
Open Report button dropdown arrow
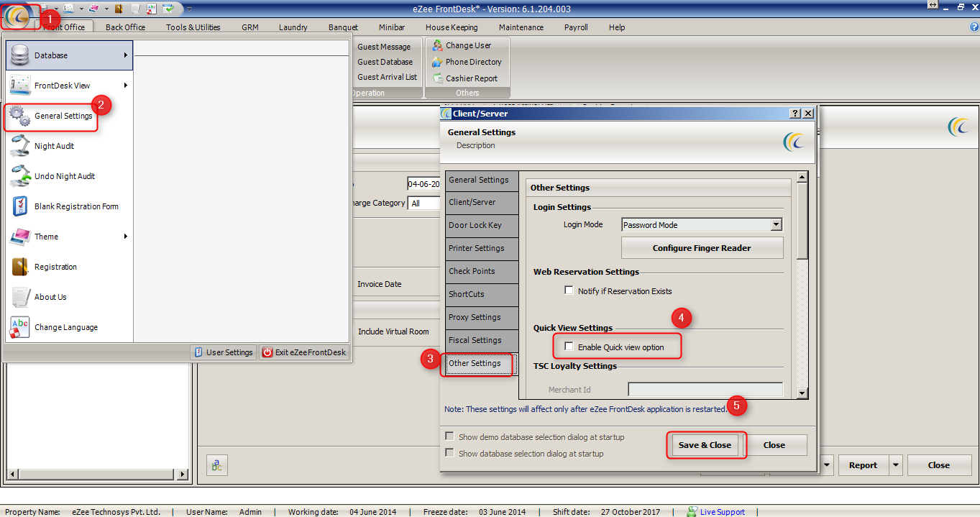coord(896,465)
